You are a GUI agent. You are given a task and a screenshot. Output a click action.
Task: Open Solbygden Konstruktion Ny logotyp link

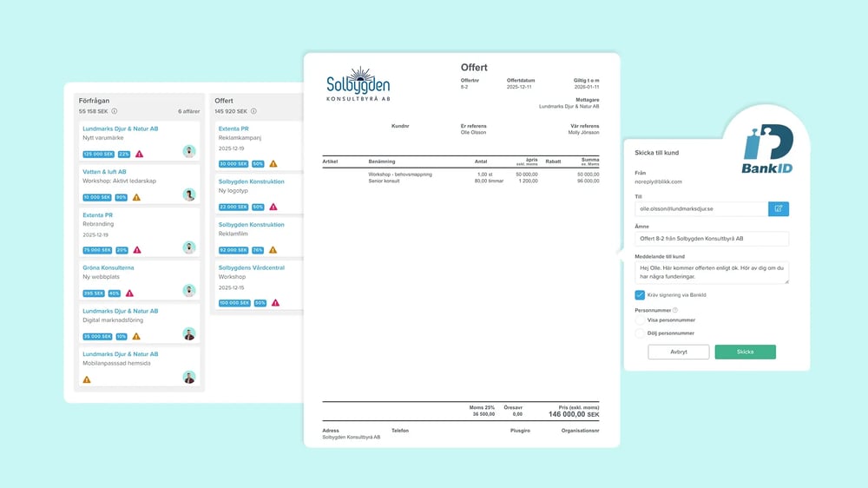[252, 181]
